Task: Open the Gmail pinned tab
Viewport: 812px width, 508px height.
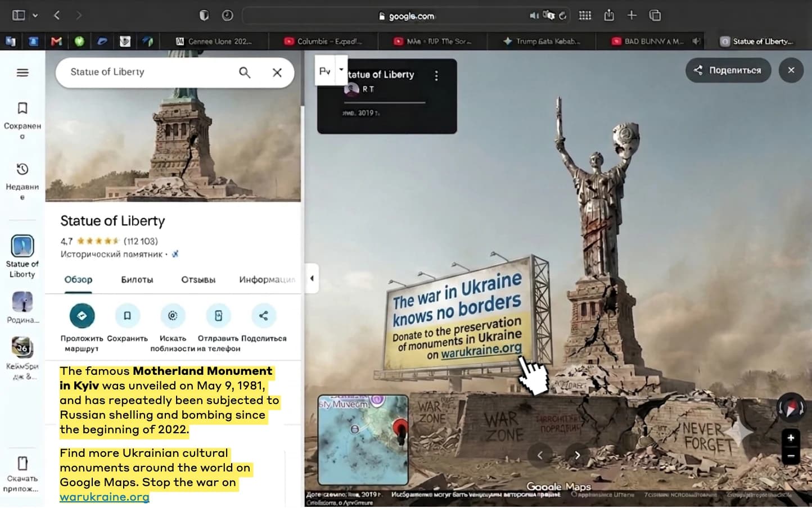Action: (56, 41)
